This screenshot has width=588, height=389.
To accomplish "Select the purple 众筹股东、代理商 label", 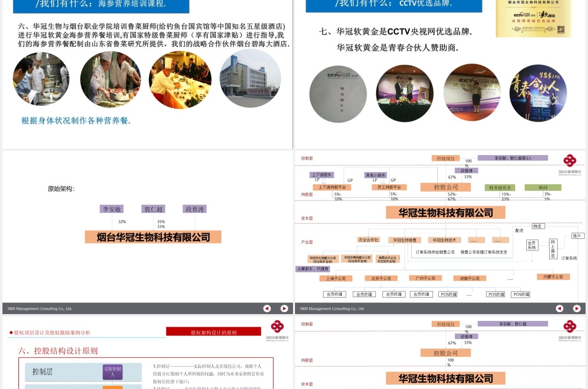I will [x=312, y=268].
